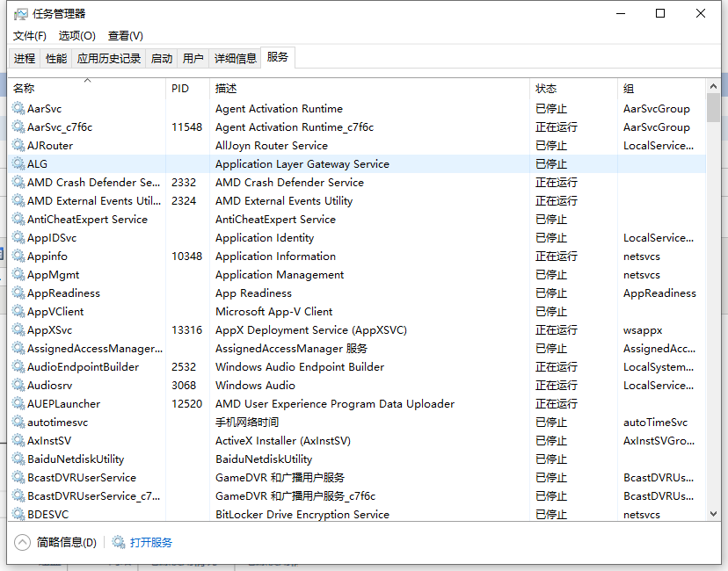Open the 文件(F) menu

click(x=30, y=36)
